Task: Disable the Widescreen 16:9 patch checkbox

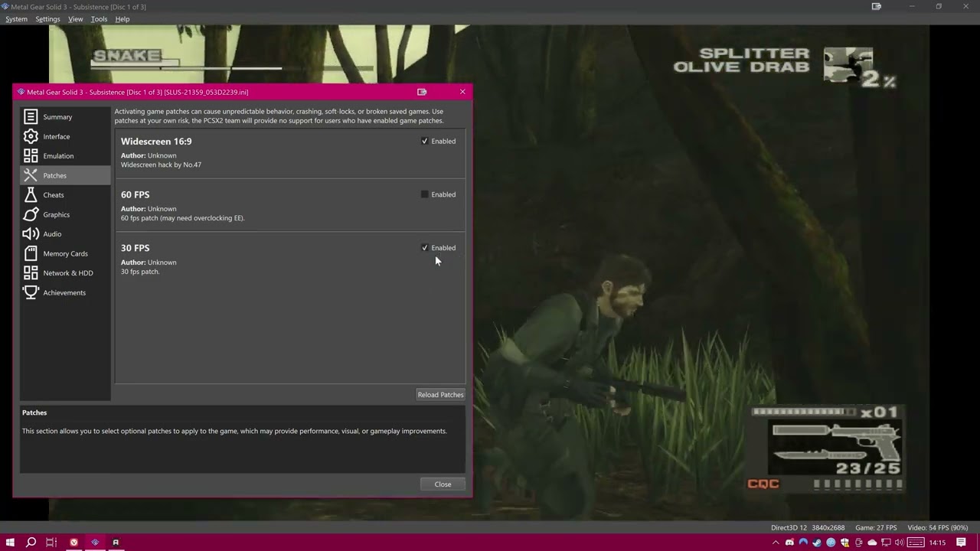Action: coord(425,141)
